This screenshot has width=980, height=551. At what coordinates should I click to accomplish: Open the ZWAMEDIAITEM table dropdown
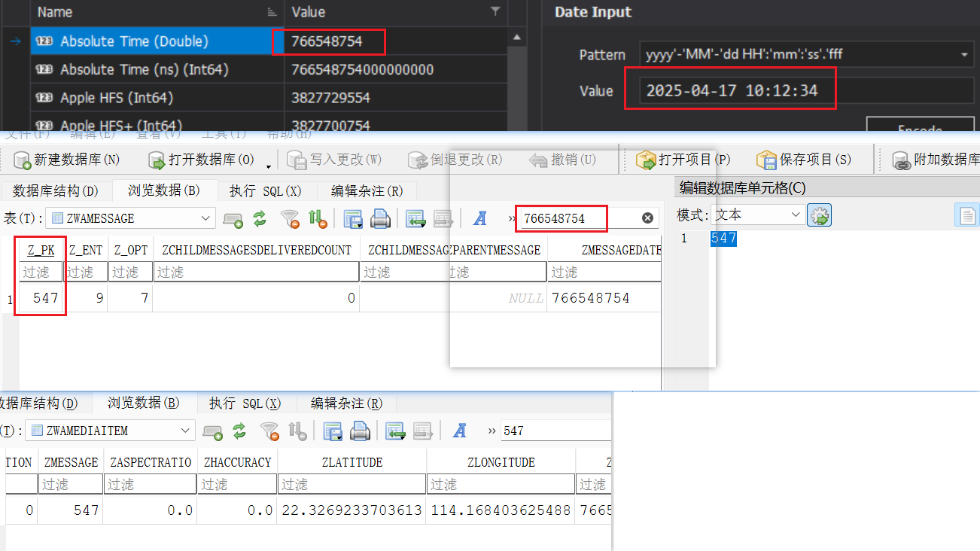[186, 431]
